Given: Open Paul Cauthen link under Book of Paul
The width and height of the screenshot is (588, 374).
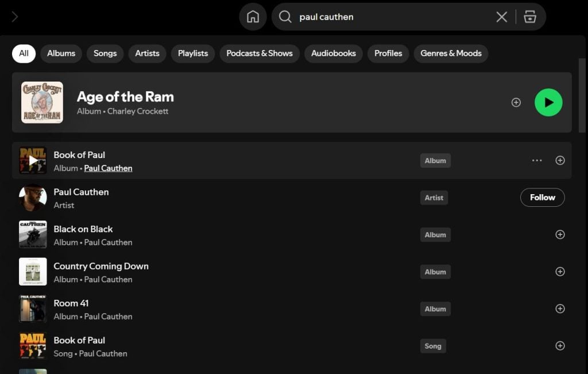Looking at the screenshot, I should click(108, 168).
